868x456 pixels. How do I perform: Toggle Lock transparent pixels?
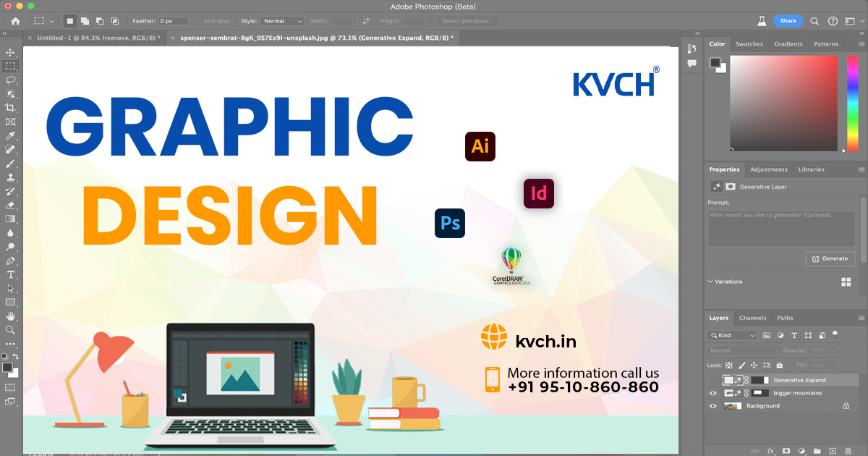pos(729,366)
